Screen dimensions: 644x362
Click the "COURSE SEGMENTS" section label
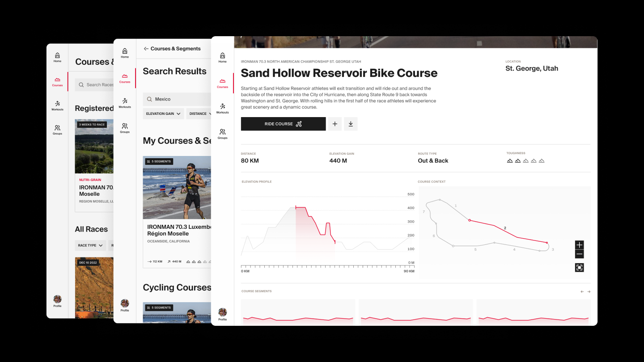coord(256,291)
